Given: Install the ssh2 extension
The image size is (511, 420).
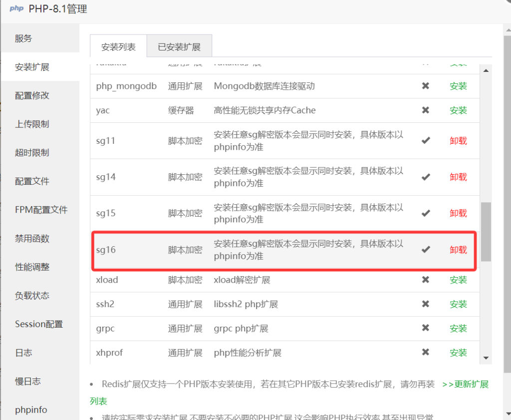Looking at the screenshot, I should [458, 304].
